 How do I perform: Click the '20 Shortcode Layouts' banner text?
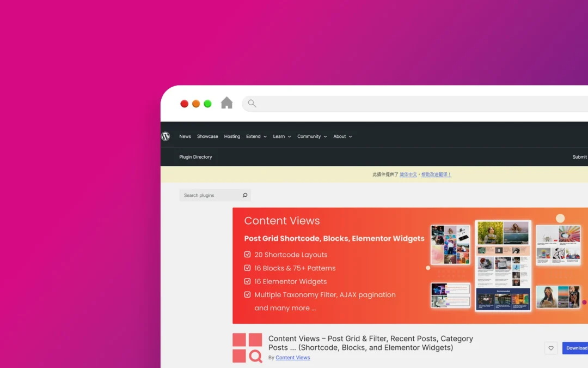(291, 255)
